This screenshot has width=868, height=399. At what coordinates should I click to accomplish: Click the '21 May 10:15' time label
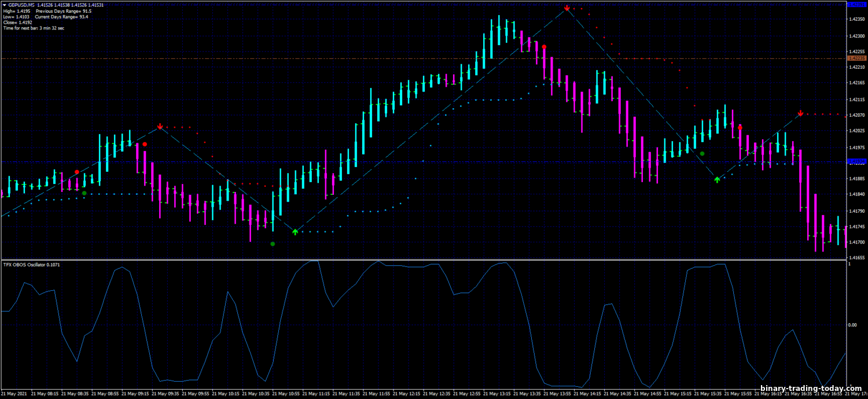[x=226, y=394]
